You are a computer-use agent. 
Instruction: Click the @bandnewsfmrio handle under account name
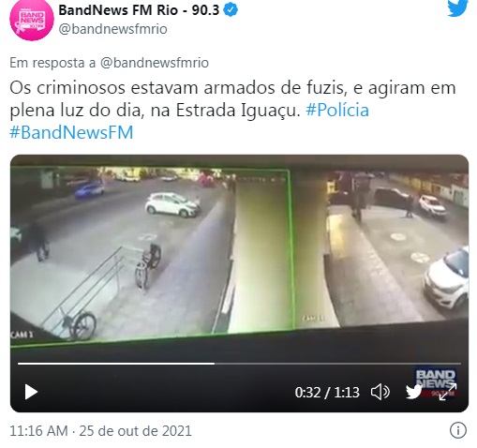tap(112, 29)
